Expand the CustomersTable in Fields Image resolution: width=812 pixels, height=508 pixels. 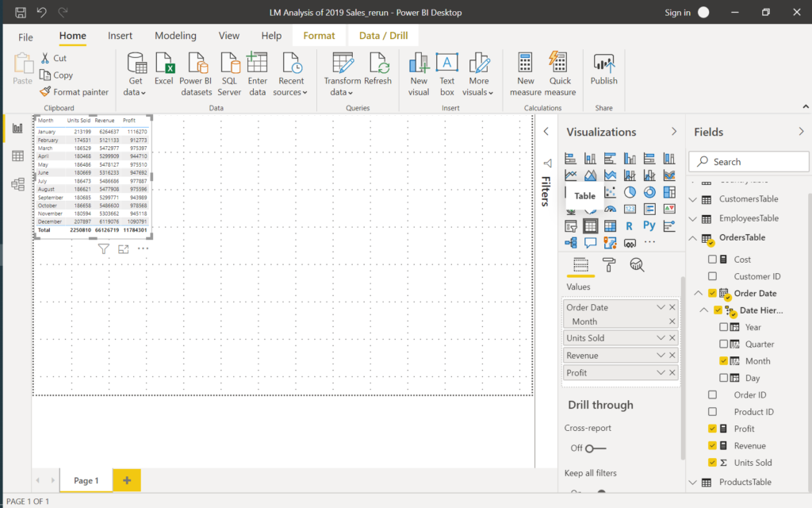click(692, 199)
